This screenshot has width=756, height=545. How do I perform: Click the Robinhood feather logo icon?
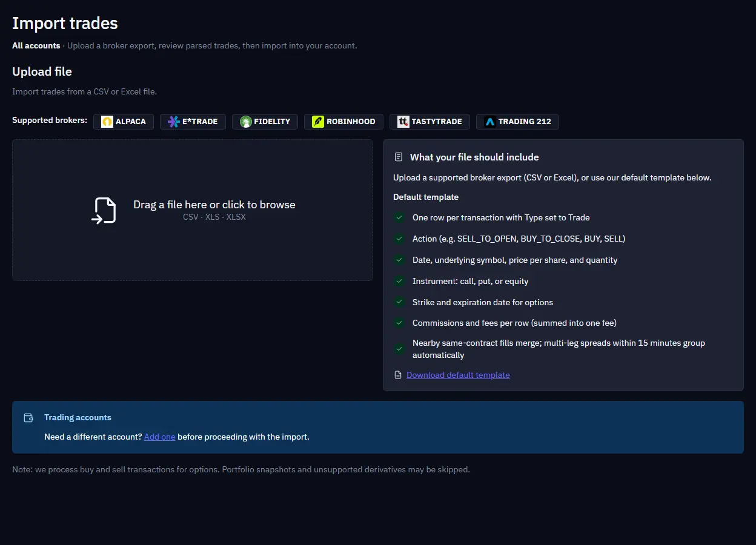(318, 122)
